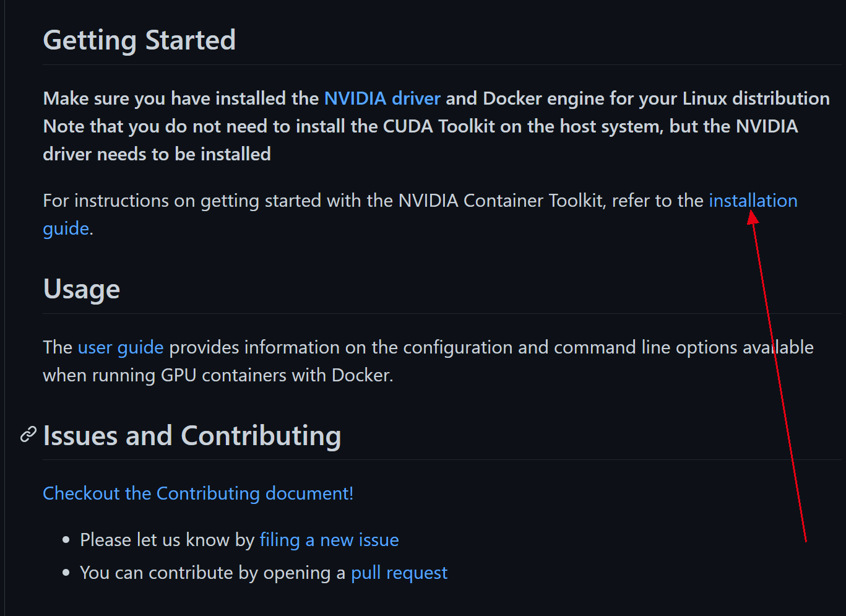Image resolution: width=846 pixels, height=616 pixels.
Task: Click the divider line under Usage heading
Action: point(433,312)
